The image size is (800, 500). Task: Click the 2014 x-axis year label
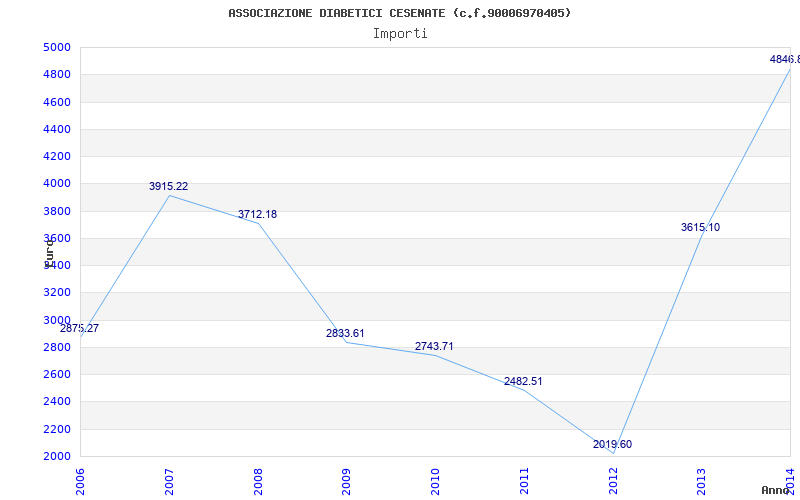(x=790, y=483)
